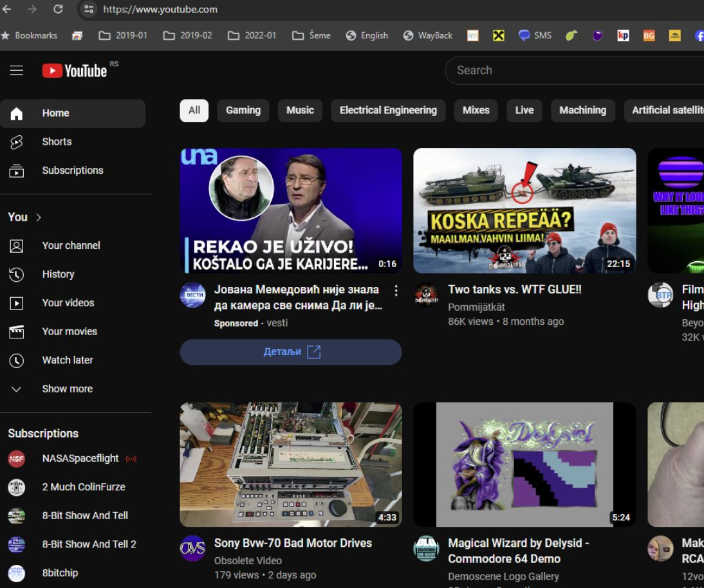
Task: Open site information icon in address bar
Action: click(89, 9)
